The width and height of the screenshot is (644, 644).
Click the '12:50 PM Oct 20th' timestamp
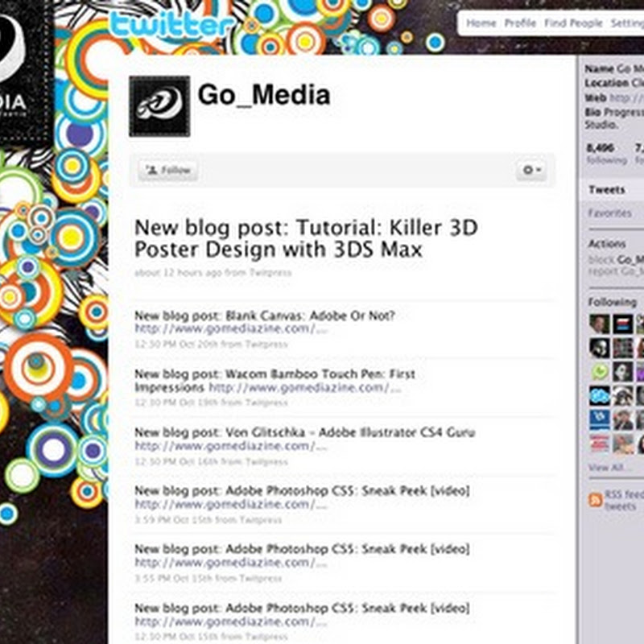175,344
